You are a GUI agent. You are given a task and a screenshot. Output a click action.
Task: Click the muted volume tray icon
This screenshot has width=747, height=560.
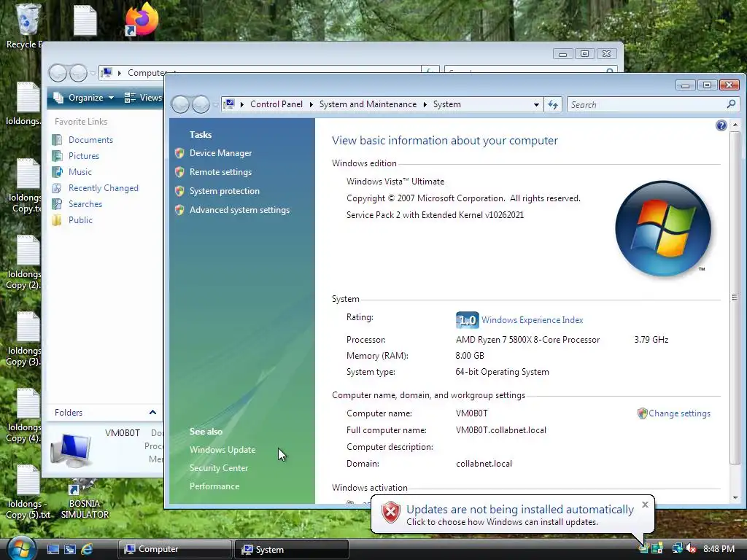coord(692,548)
